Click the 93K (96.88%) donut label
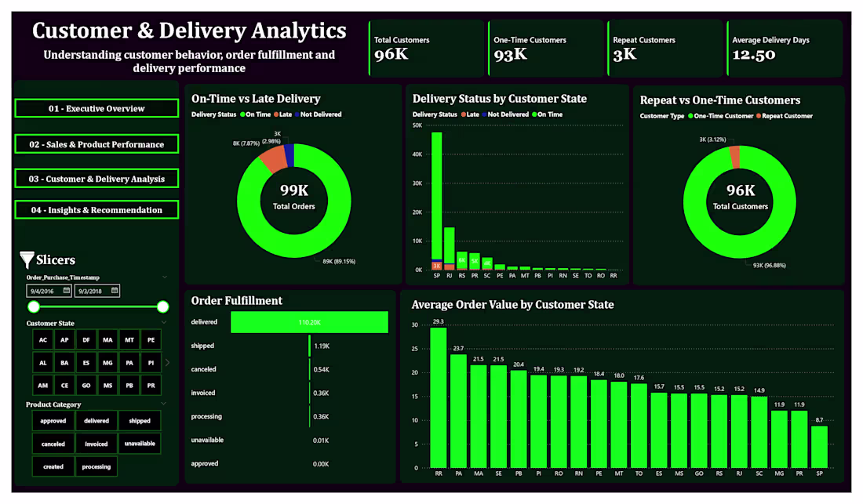Screen dimensions: 863x504 pyautogui.click(x=770, y=266)
